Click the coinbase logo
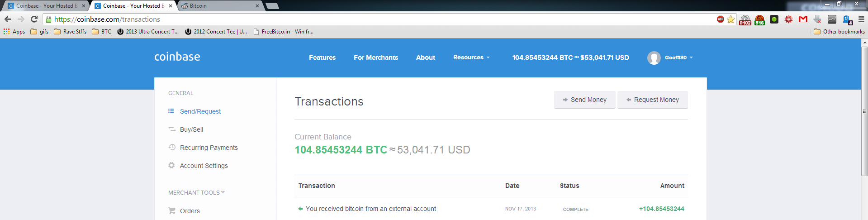Image resolution: width=868 pixels, height=220 pixels. coord(177,57)
